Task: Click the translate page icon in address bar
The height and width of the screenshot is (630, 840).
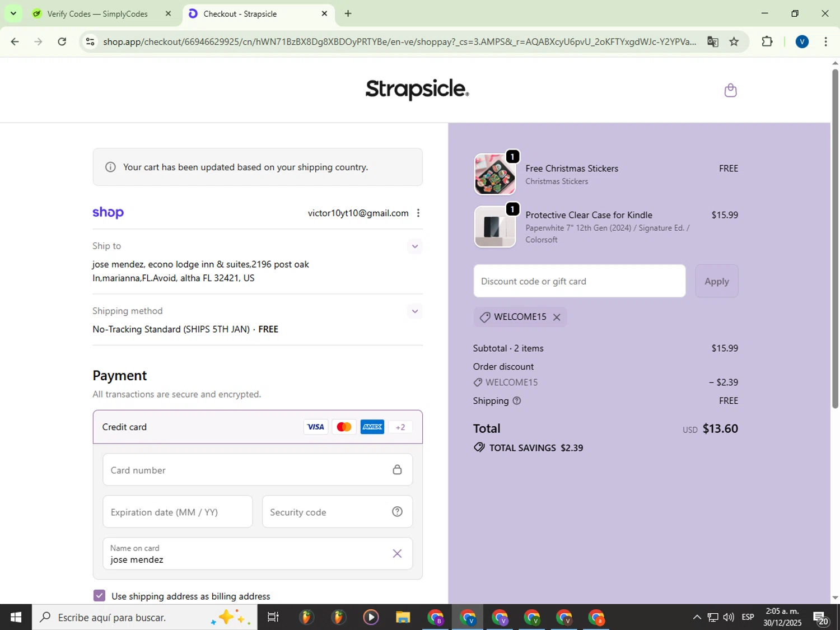Action: tap(712, 41)
